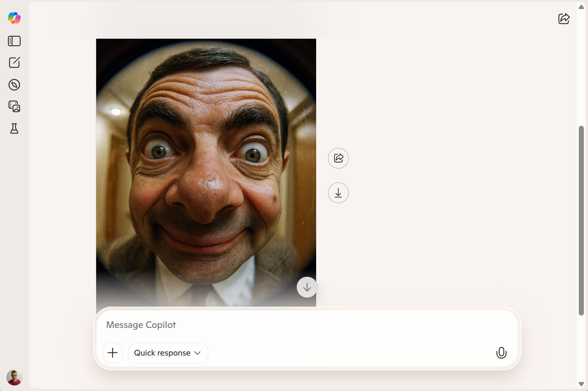This screenshot has width=588, height=391.
Task: Activate the microphone for voice input
Action: pyautogui.click(x=501, y=353)
